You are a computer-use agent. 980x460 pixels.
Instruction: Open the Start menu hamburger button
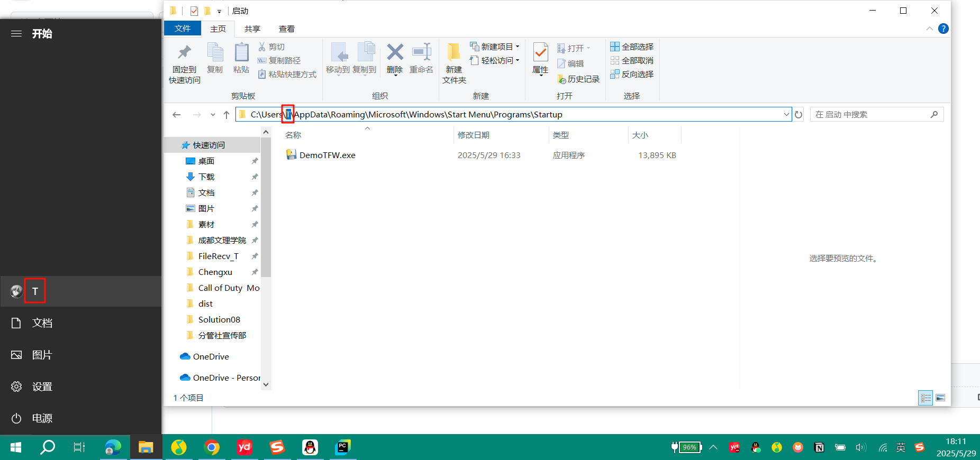point(16,33)
